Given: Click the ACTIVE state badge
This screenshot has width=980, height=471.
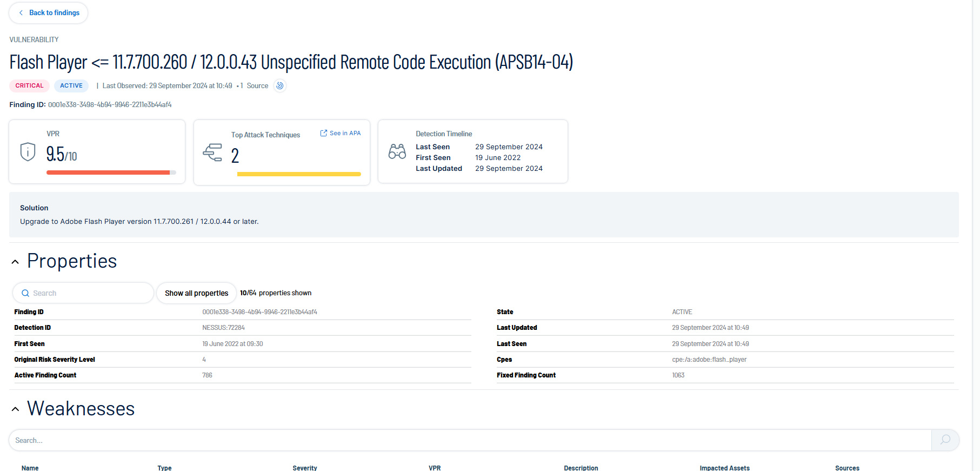Looking at the screenshot, I should 71,86.
